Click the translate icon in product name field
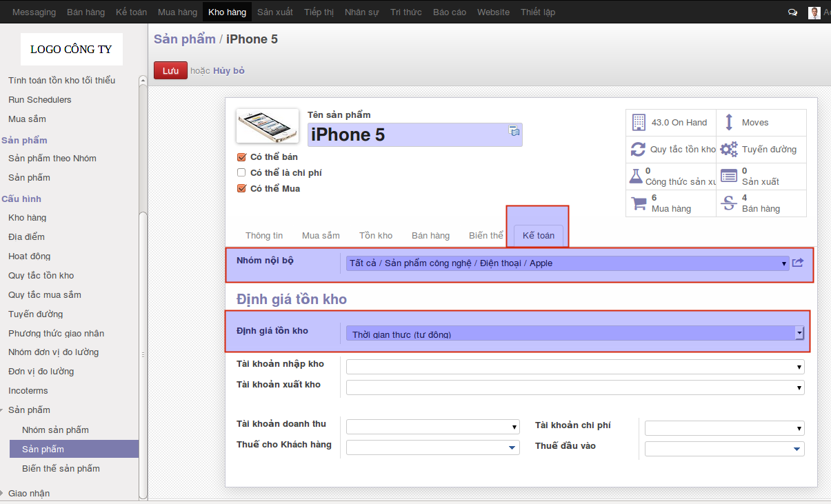This screenshot has width=831, height=504. (x=514, y=130)
